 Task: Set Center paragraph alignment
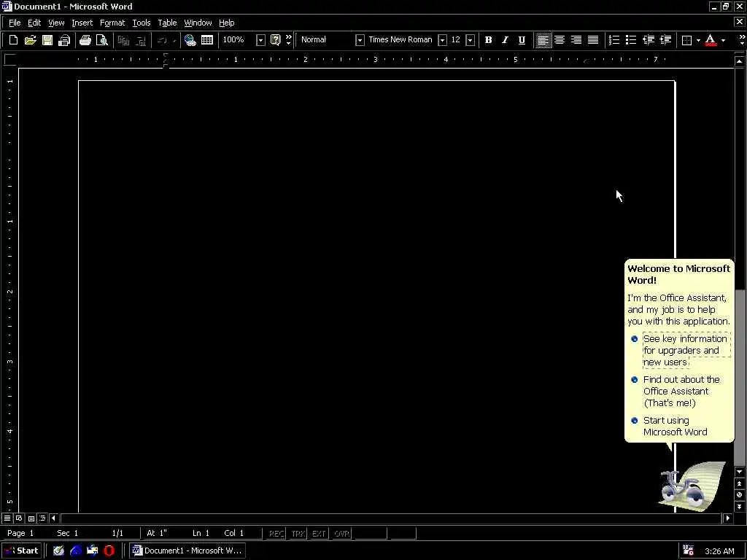tap(560, 40)
